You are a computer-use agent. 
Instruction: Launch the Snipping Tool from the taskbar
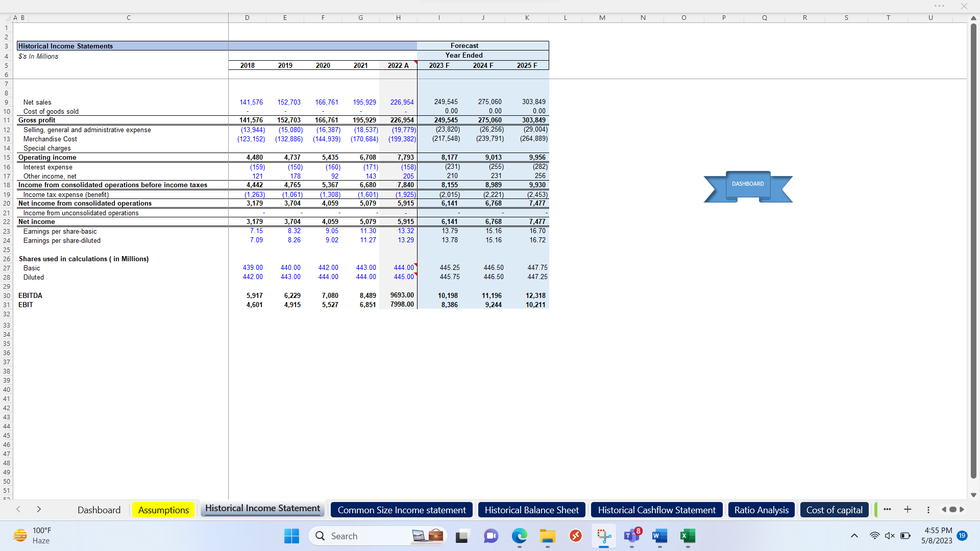point(604,536)
